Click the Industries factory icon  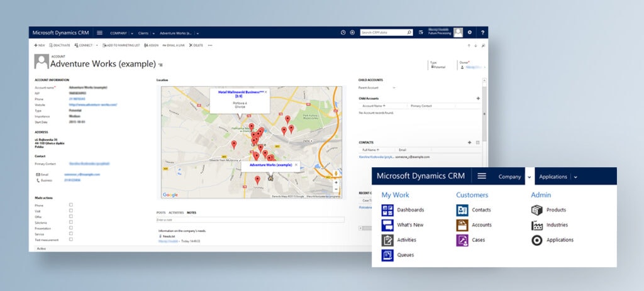pyautogui.click(x=536, y=225)
